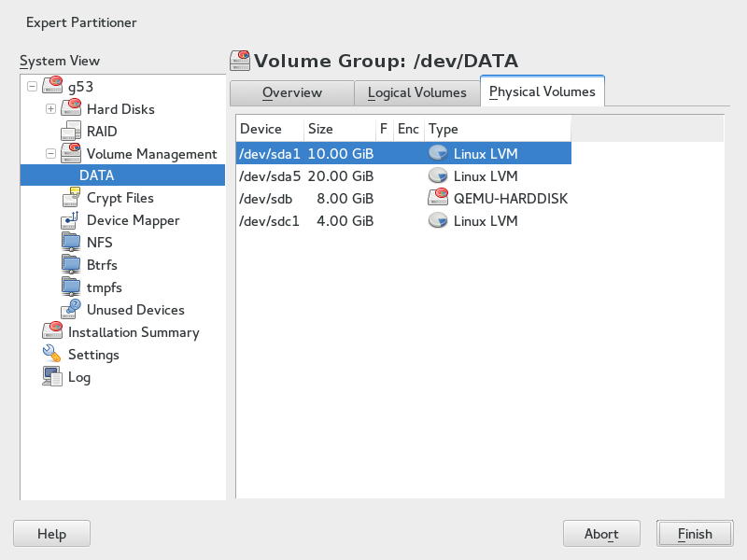Sort table by the Size column header

[338, 129]
